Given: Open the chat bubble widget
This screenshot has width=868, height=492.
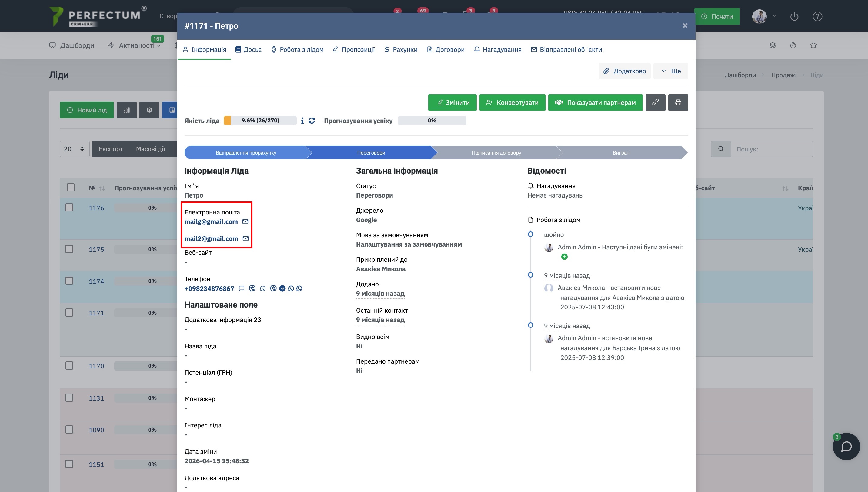Looking at the screenshot, I should coord(846,446).
